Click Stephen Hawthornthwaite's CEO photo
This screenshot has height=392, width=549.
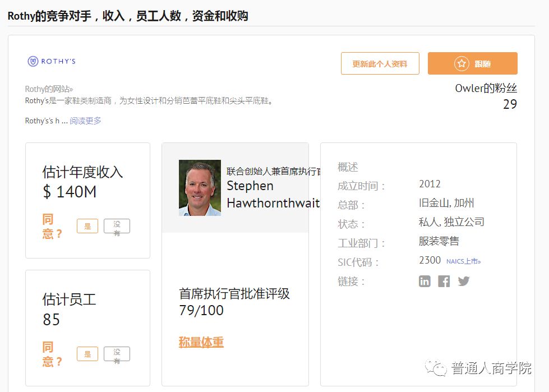click(x=200, y=188)
